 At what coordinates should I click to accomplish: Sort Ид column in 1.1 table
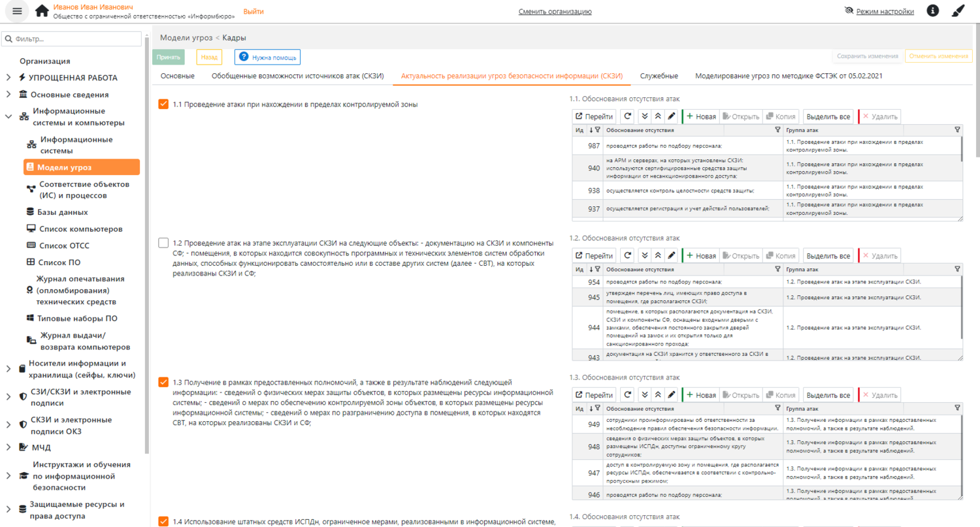coord(591,130)
